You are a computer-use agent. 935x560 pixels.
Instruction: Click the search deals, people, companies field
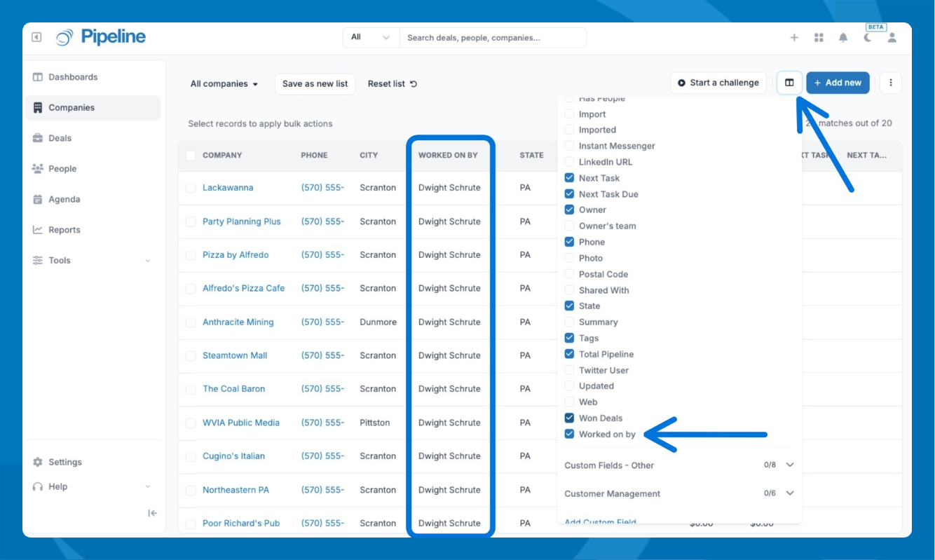click(x=492, y=38)
